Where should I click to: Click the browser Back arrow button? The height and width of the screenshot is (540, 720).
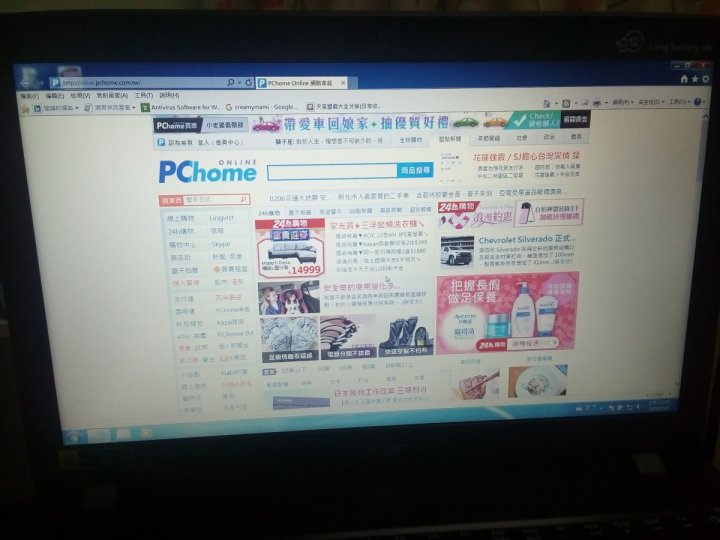point(26,83)
